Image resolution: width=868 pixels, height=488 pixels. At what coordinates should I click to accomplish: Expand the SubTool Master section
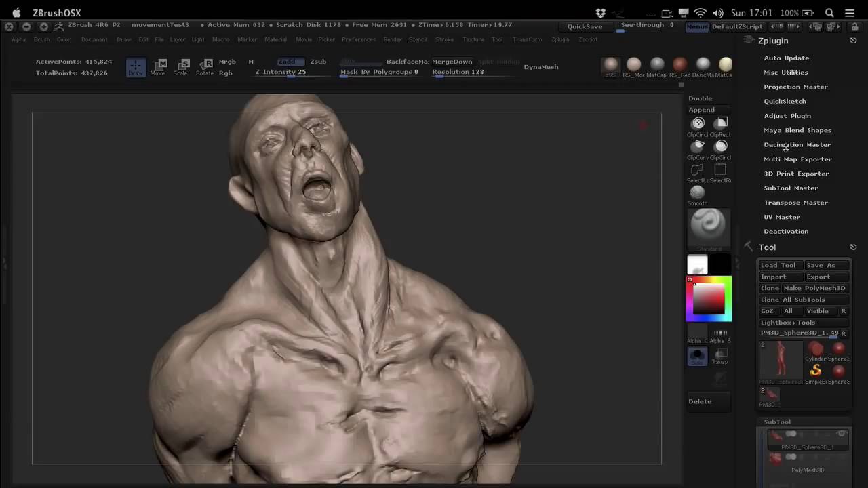tap(791, 188)
